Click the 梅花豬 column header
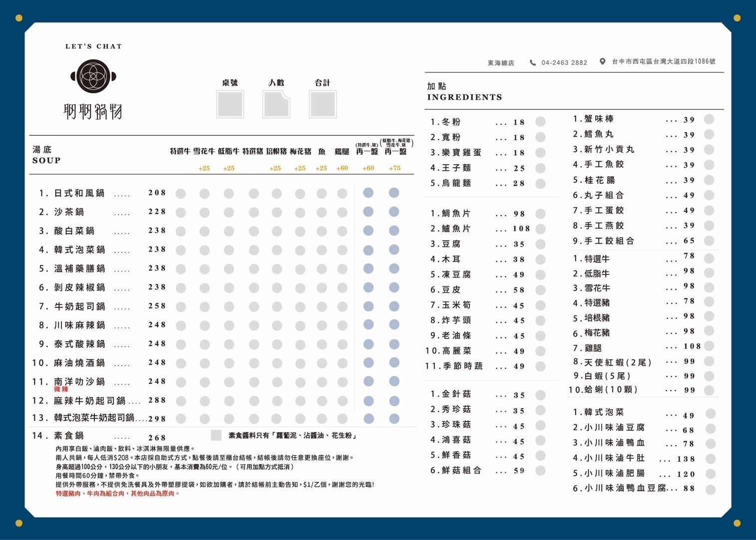This screenshot has height=540, width=756. click(x=301, y=151)
